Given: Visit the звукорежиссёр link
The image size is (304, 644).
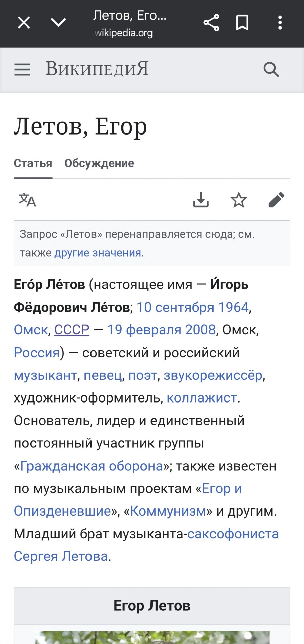Looking at the screenshot, I should (213, 375).
